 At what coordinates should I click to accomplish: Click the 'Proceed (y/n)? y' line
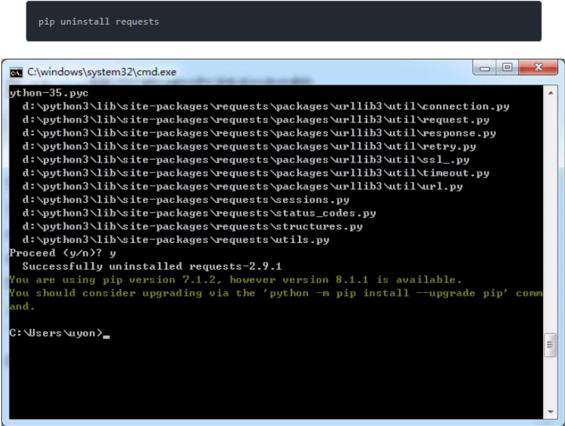(x=63, y=253)
